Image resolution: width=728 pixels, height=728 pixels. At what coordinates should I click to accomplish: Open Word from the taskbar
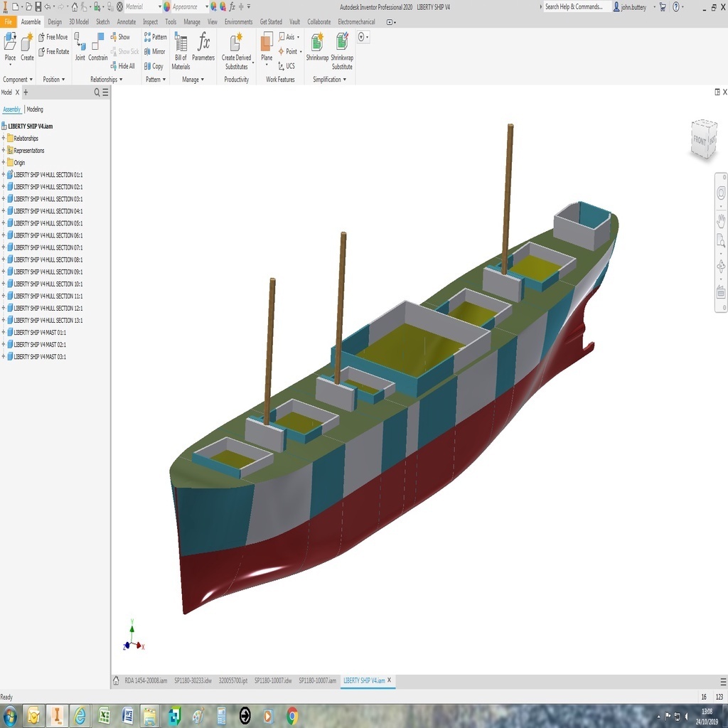tap(127, 716)
